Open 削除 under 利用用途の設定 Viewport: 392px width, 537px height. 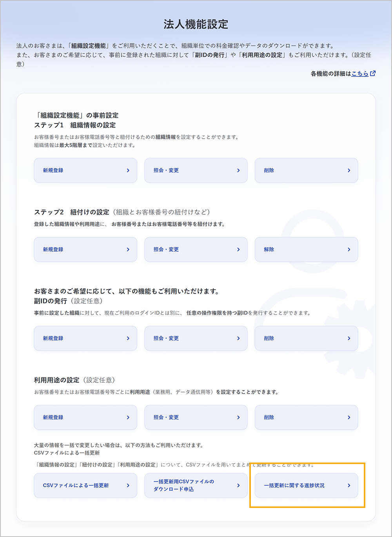coord(306,417)
